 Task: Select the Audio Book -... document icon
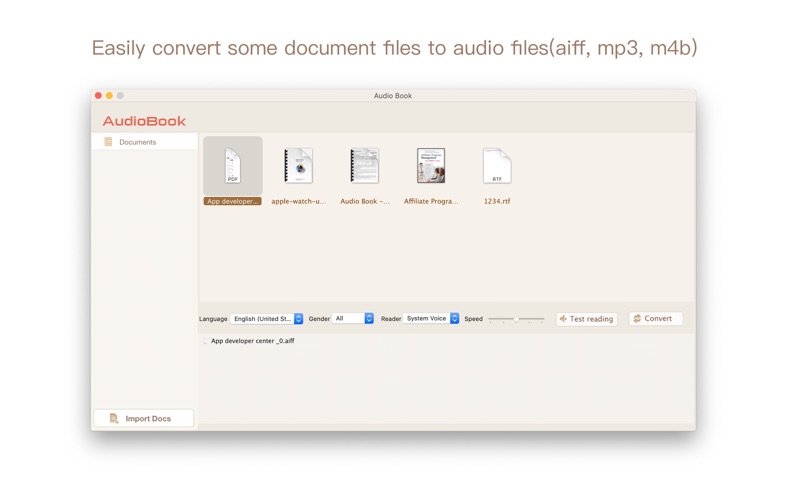click(365, 165)
